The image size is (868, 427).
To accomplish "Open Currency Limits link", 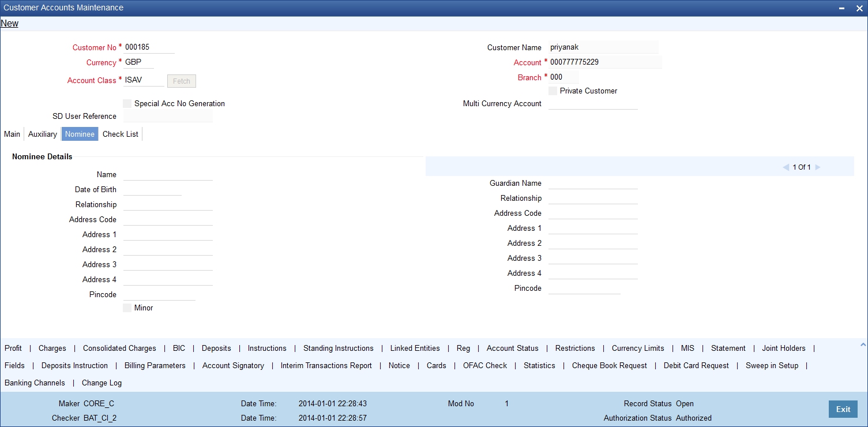I will click(x=638, y=348).
